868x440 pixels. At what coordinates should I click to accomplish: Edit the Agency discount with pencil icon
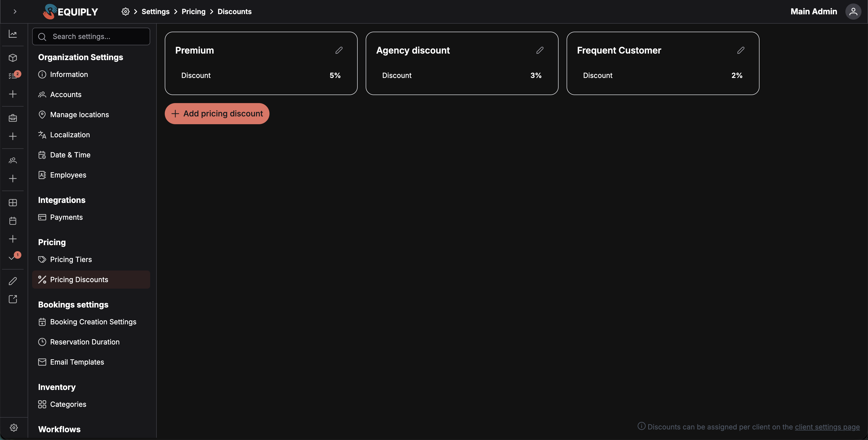(x=540, y=50)
